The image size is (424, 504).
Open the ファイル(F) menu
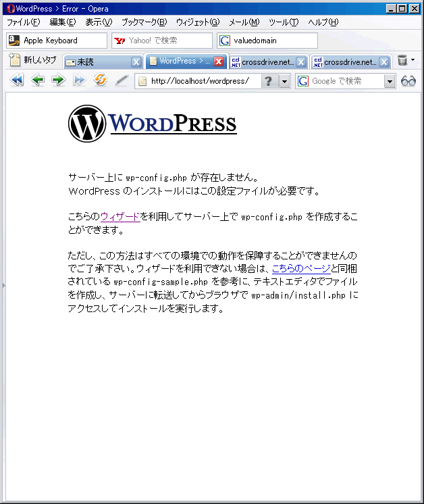(24, 22)
